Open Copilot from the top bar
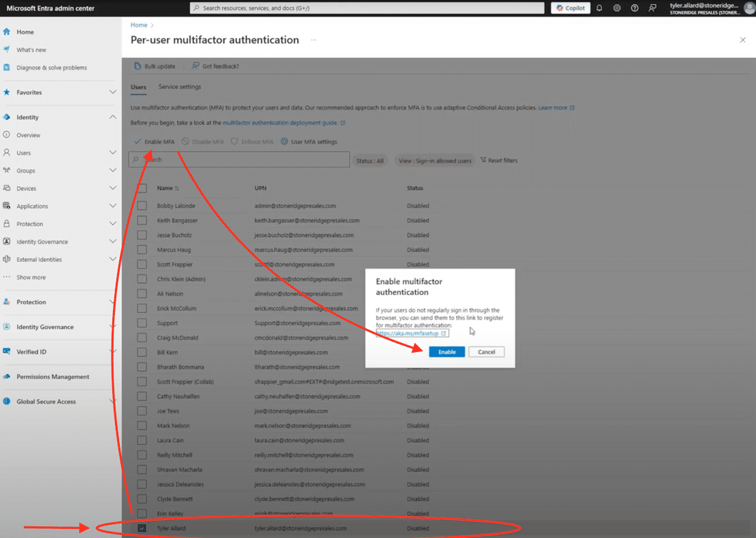This screenshot has height=538, width=756. [569, 8]
